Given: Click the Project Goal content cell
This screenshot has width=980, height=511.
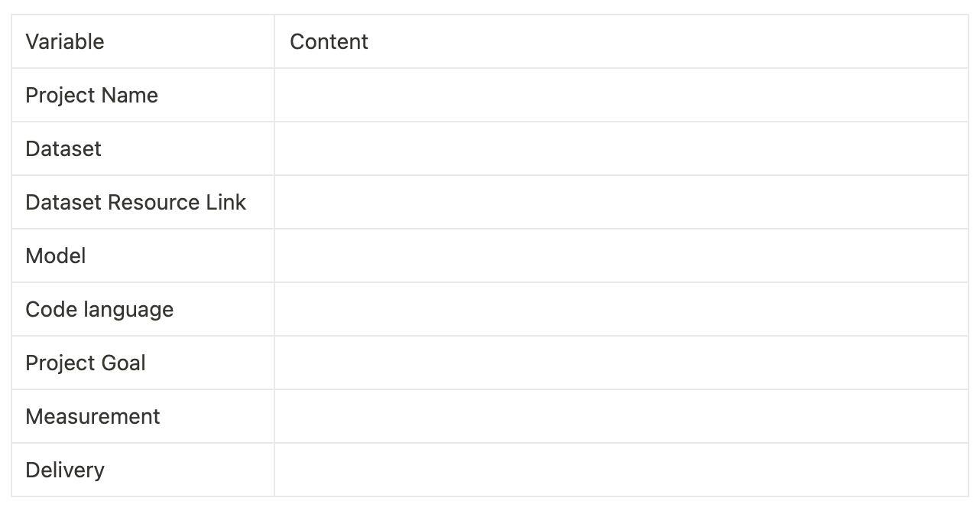Looking at the screenshot, I should tap(621, 363).
